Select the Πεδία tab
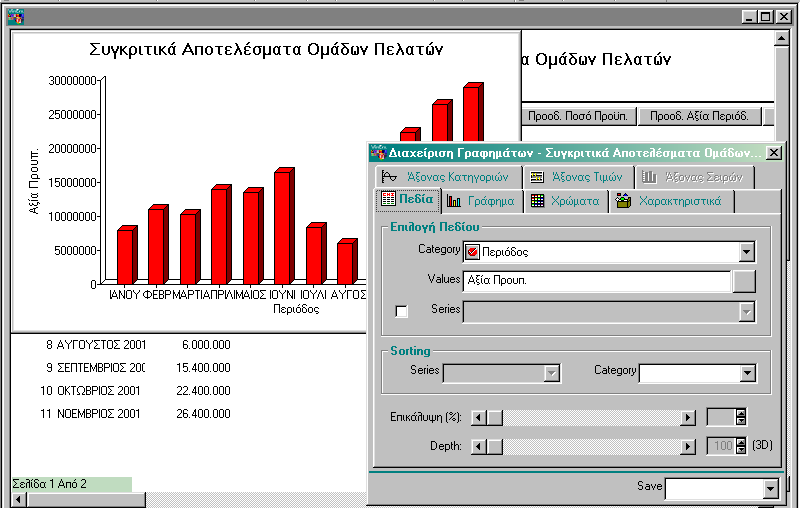 (x=408, y=199)
